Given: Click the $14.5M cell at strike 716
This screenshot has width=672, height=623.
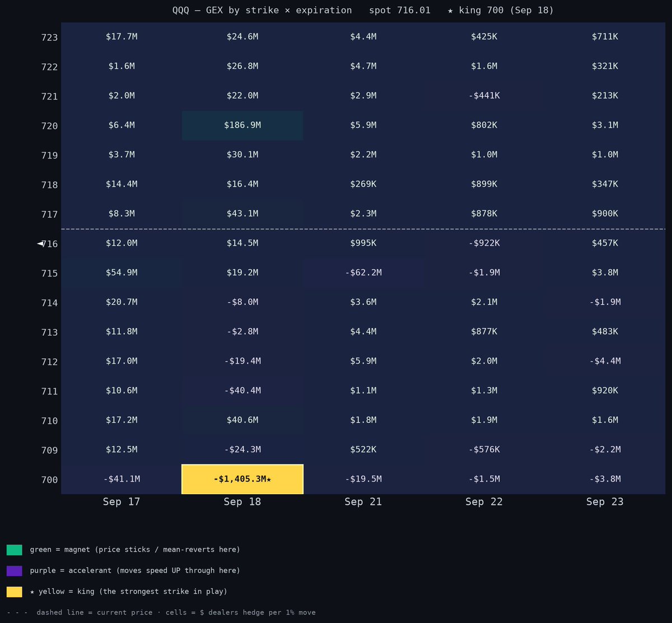Looking at the screenshot, I should pos(242,243).
